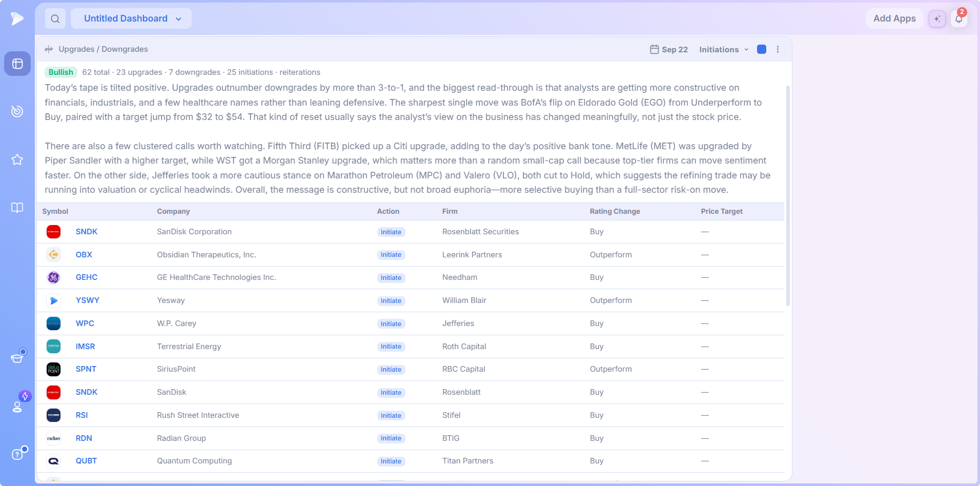
Task: Open the graduation cap icon in sidebar
Action: pyautogui.click(x=17, y=357)
